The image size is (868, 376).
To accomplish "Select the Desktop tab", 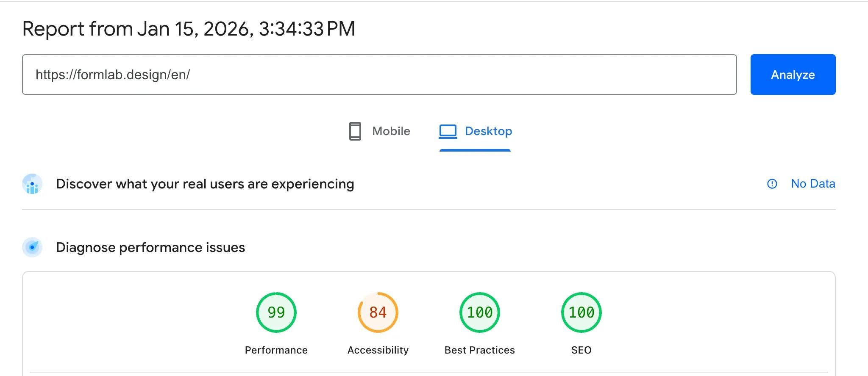I will 475,131.
